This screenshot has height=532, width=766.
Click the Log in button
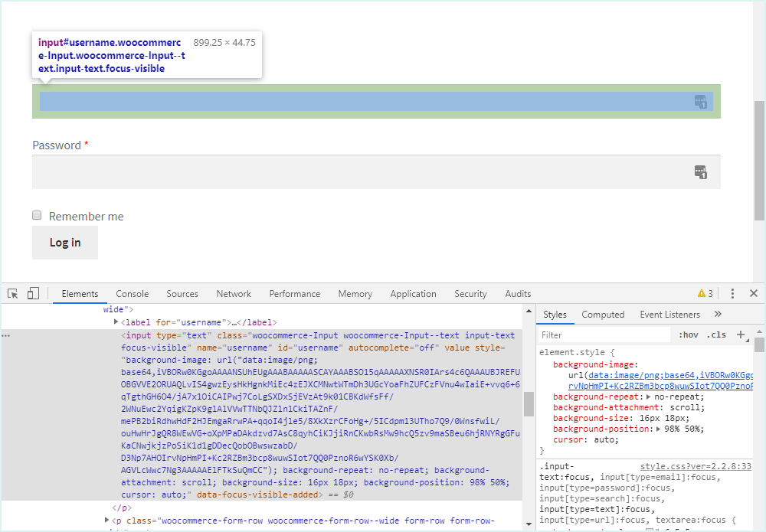tap(65, 243)
